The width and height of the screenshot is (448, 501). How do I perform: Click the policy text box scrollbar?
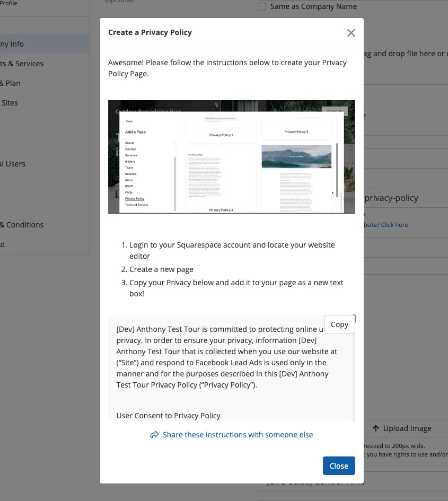(x=354, y=371)
